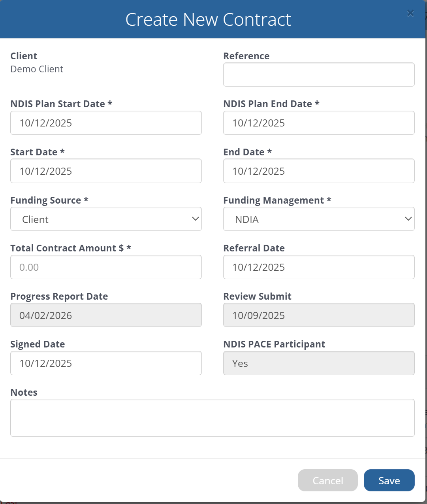Viewport: 427px width, 504px height.
Task: Click the Progress Report Date field
Action: point(106,315)
